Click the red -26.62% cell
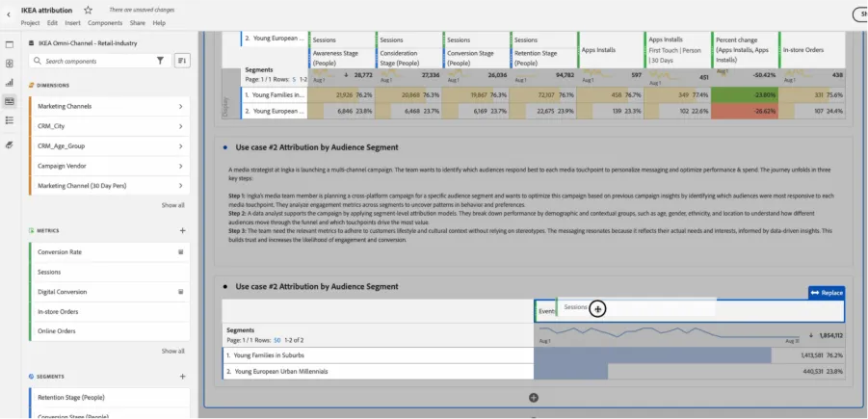 click(x=745, y=111)
